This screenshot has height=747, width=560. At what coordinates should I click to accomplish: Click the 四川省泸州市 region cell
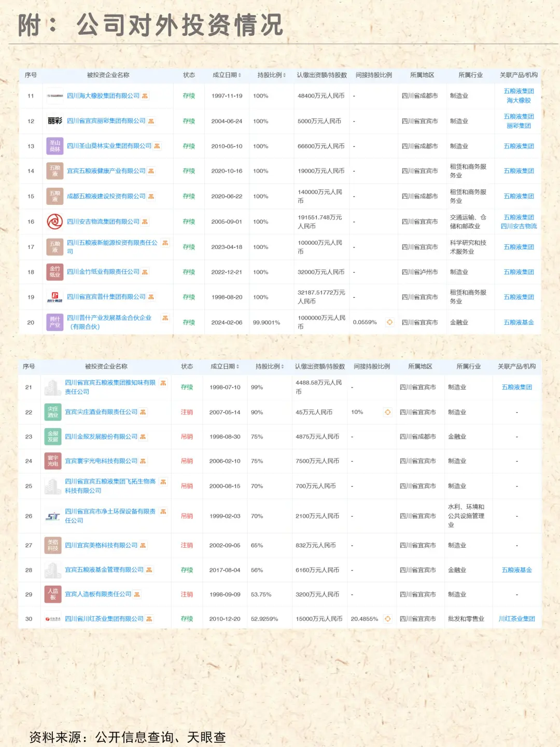click(419, 272)
